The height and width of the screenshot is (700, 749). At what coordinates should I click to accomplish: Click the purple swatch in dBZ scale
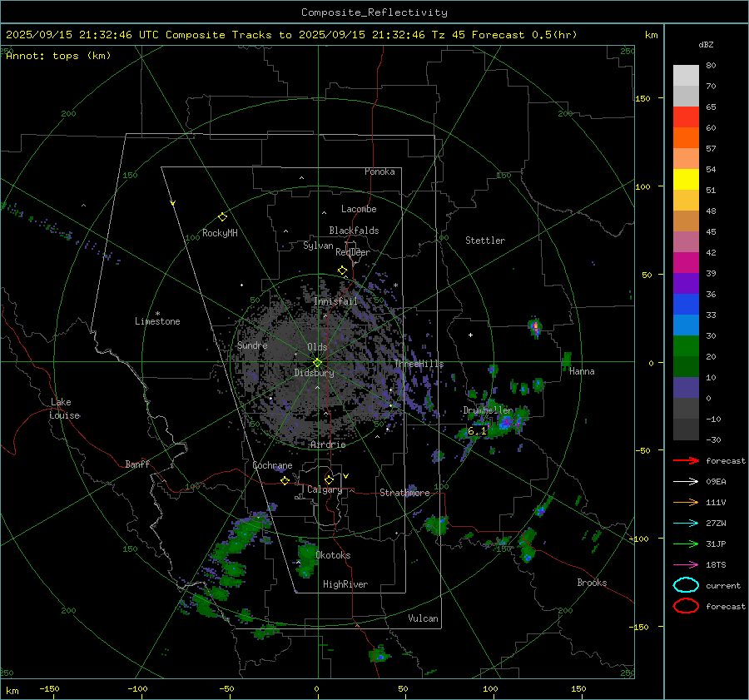click(x=686, y=283)
